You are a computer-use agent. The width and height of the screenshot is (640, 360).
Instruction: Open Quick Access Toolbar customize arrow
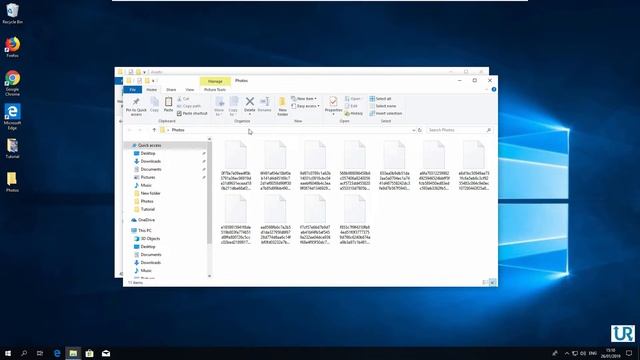click(153, 81)
